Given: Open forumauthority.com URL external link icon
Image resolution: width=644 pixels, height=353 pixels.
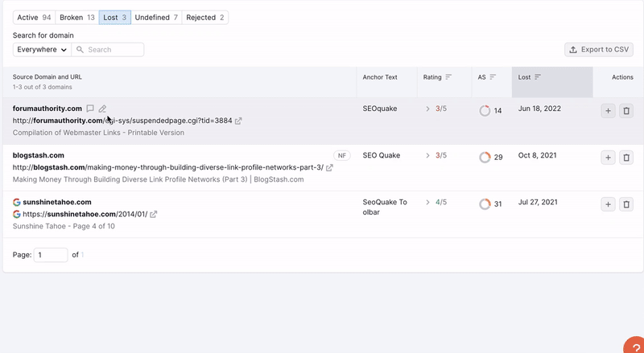Looking at the screenshot, I should pyautogui.click(x=238, y=121).
